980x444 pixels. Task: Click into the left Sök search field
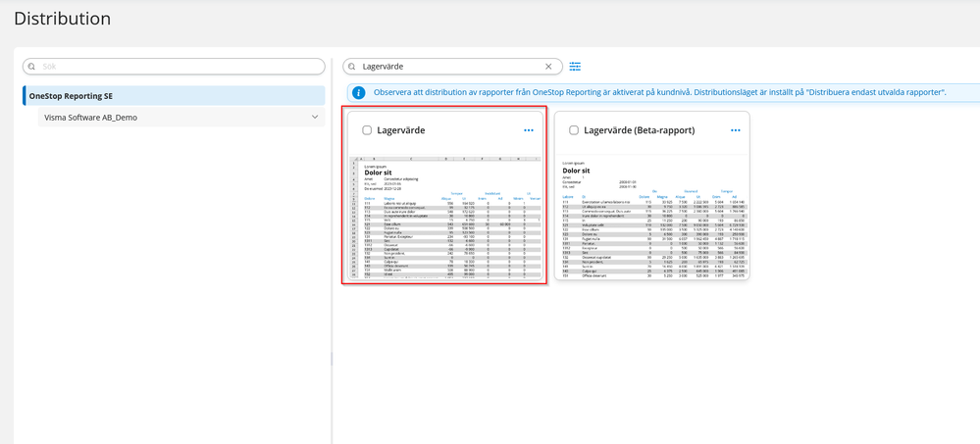[177, 67]
